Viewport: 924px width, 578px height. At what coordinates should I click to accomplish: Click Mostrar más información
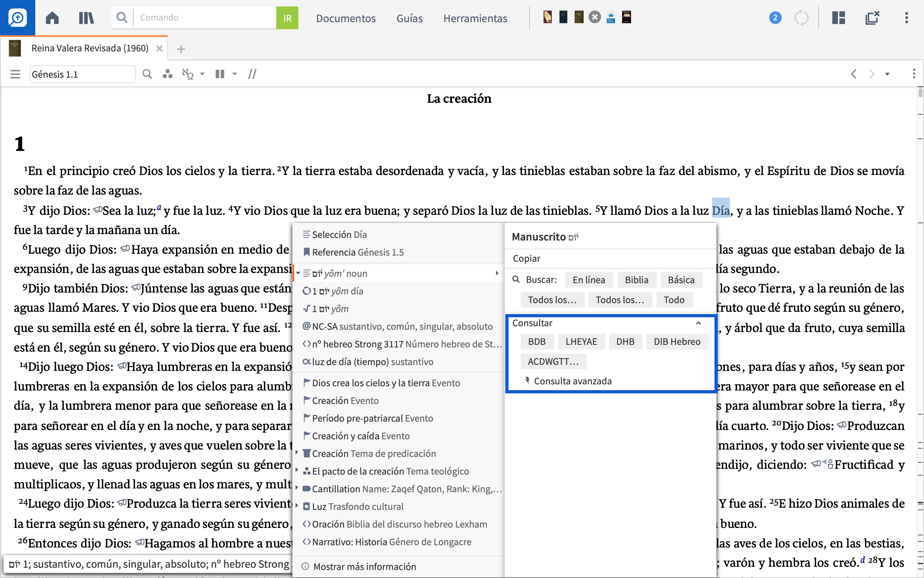tap(365, 566)
